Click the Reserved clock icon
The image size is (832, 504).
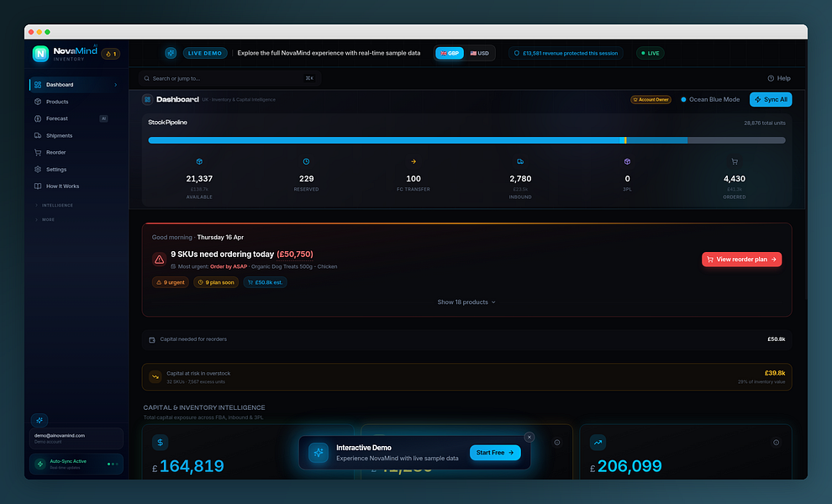(306, 161)
